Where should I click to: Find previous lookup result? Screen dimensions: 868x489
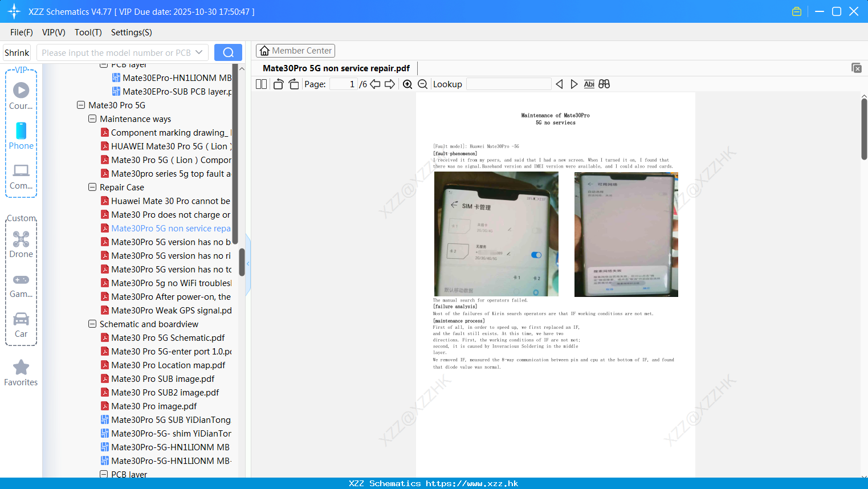[x=559, y=84]
